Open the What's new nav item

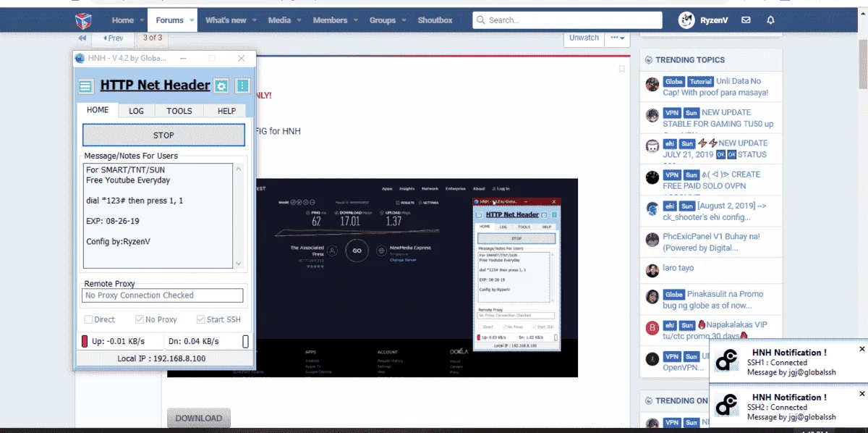tap(226, 20)
